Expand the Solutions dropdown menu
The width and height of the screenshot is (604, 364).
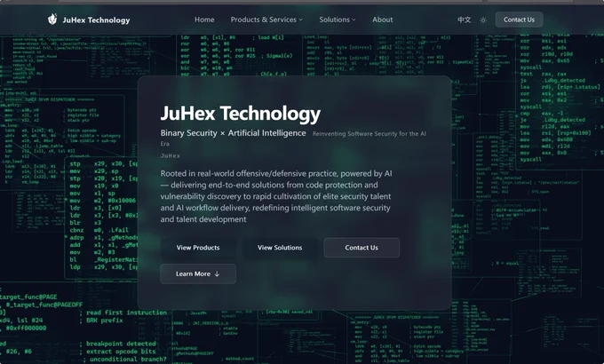[x=337, y=20]
